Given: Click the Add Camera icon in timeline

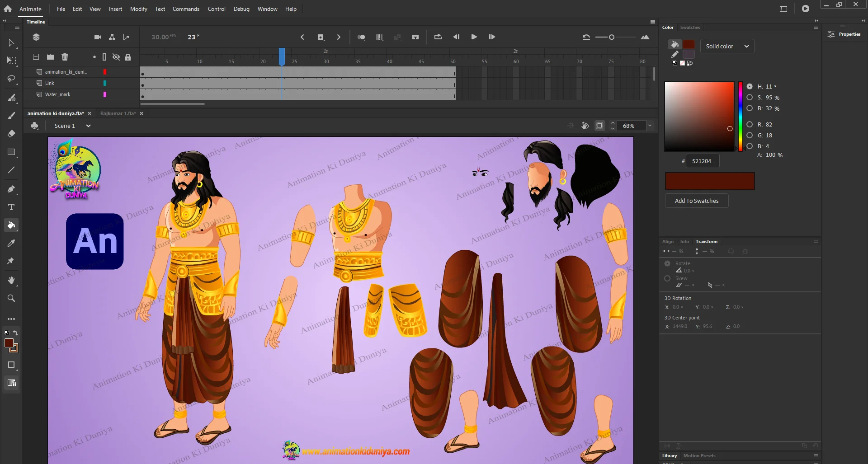Looking at the screenshot, I should coord(98,37).
